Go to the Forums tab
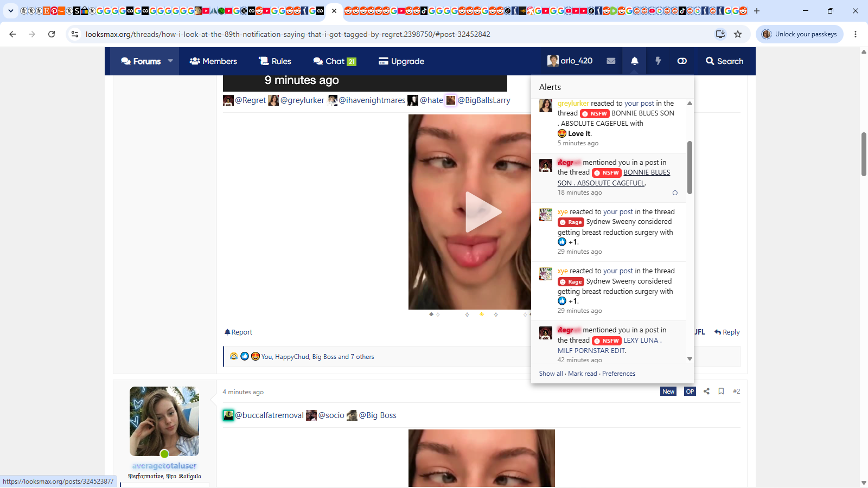The height and width of the screenshot is (488, 868). point(141,61)
